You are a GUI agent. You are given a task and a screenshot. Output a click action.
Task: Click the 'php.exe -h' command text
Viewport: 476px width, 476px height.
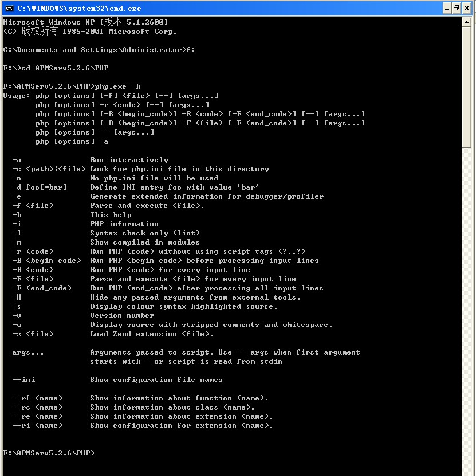click(118, 86)
